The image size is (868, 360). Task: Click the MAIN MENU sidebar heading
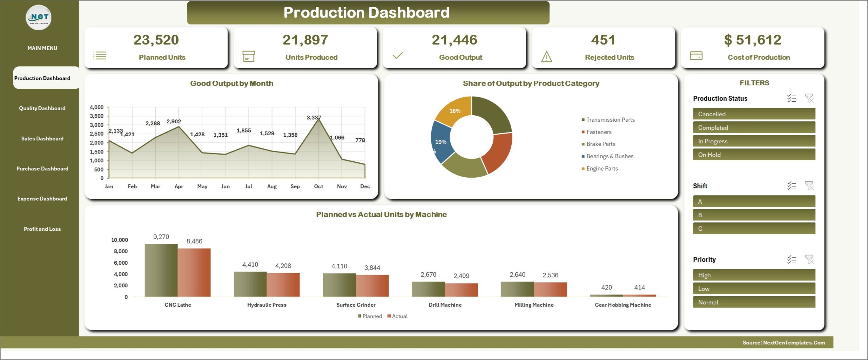(x=42, y=48)
